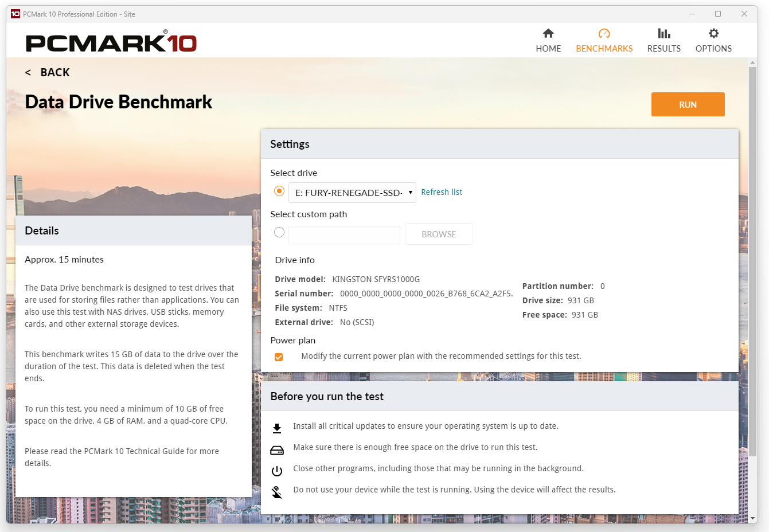Click the Free space 931 GB value
769x532 pixels.
coord(585,315)
